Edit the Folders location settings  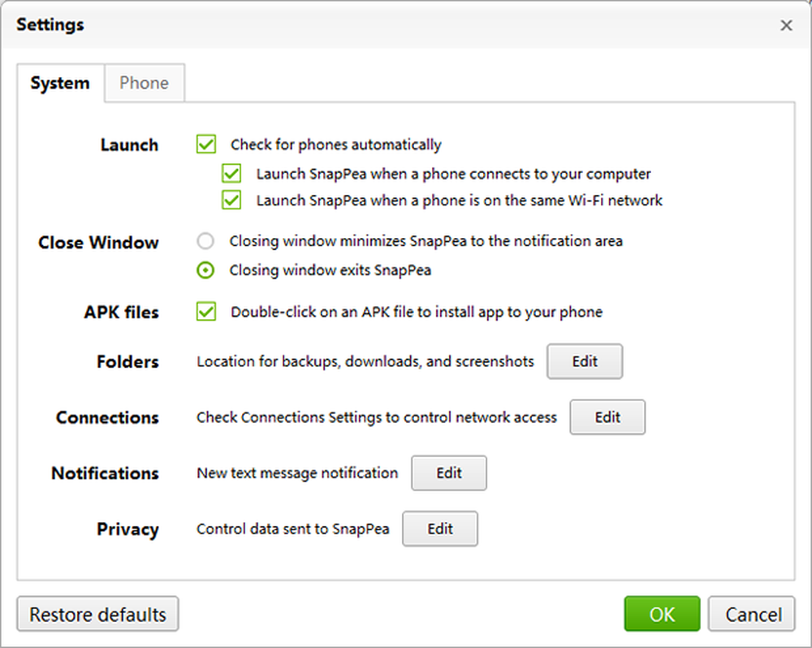point(585,361)
